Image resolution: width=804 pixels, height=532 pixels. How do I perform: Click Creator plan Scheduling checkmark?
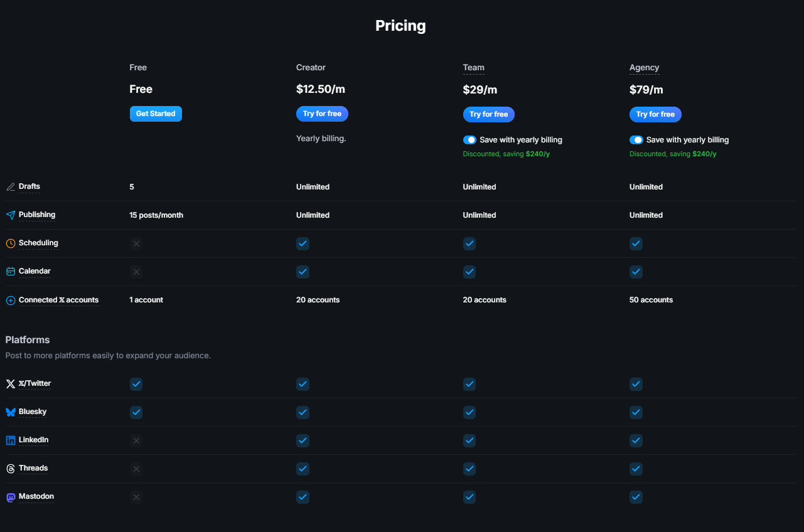click(303, 243)
